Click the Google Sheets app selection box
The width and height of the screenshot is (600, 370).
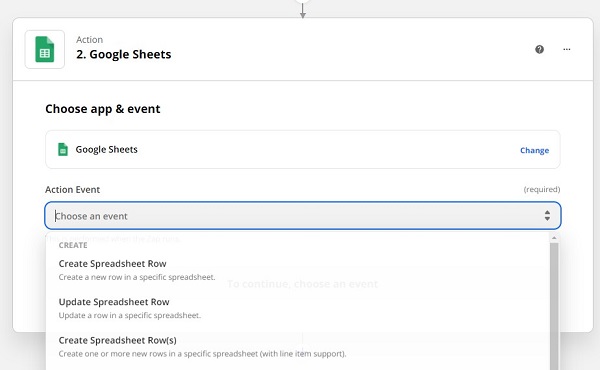pos(303,150)
